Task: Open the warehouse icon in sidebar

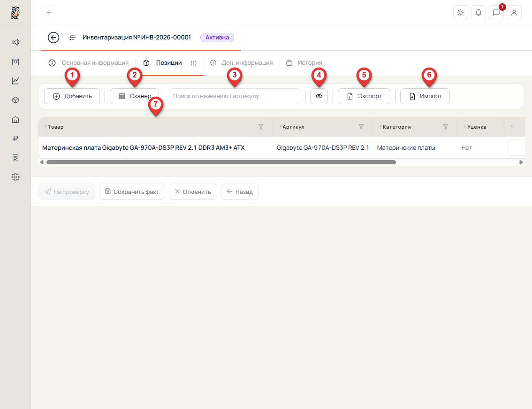Action: [x=15, y=120]
